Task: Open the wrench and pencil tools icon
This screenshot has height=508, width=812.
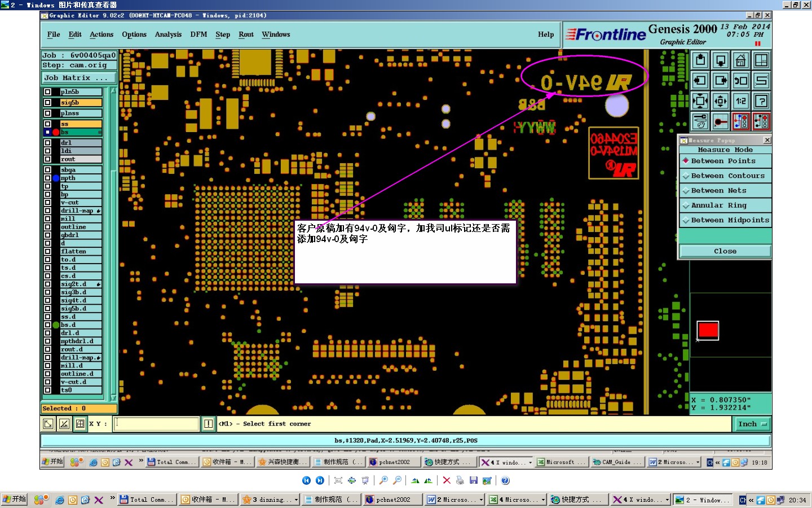Action: click(700, 121)
